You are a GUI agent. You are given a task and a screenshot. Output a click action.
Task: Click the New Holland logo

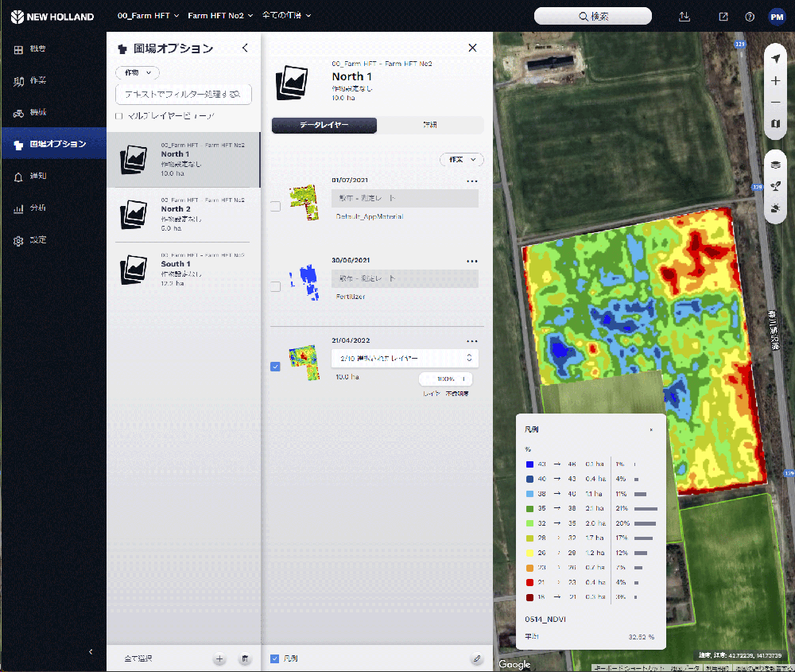pyautogui.click(x=52, y=16)
